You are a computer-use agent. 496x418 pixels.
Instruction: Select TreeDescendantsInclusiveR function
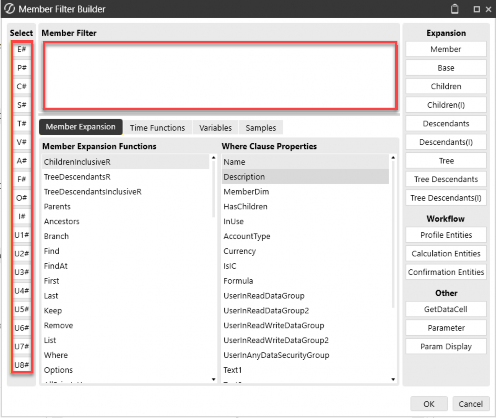tap(125, 192)
